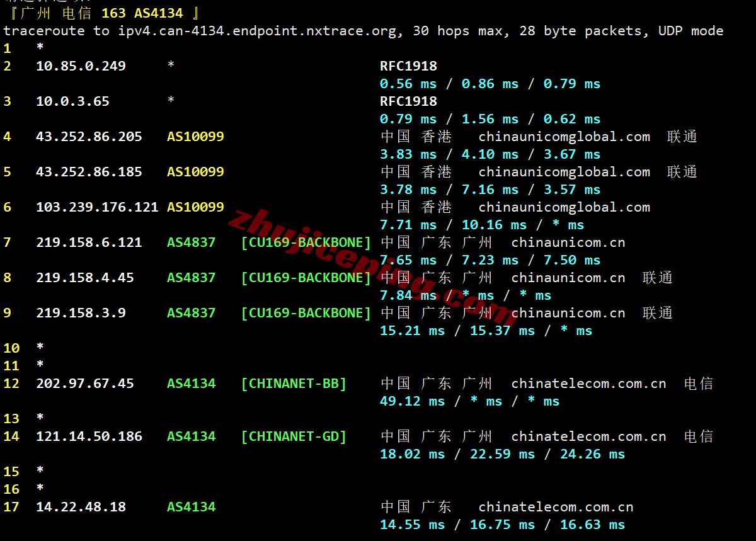
Task: Click latency value 49.12 ms
Action: (412, 401)
